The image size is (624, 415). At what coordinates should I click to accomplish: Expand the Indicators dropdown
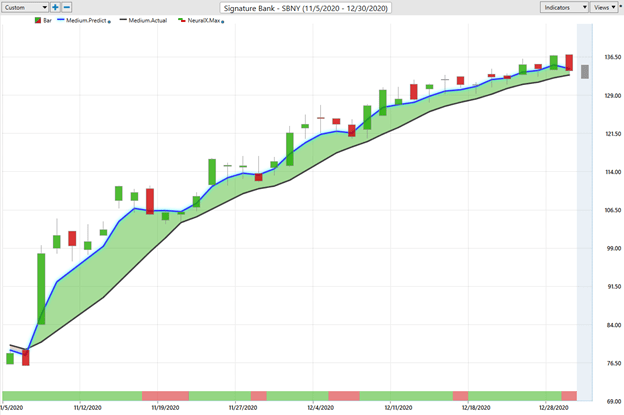565,7
